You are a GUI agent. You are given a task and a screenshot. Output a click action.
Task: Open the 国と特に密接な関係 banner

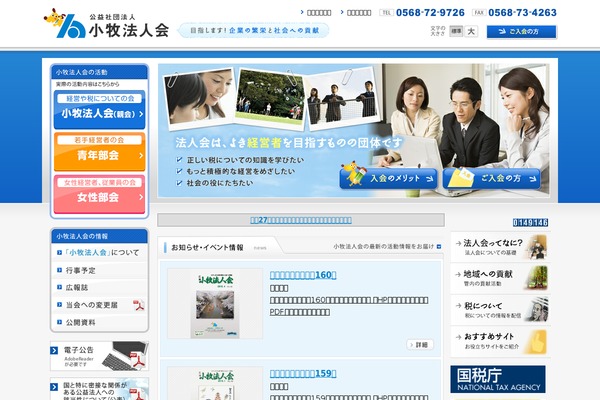click(x=99, y=389)
